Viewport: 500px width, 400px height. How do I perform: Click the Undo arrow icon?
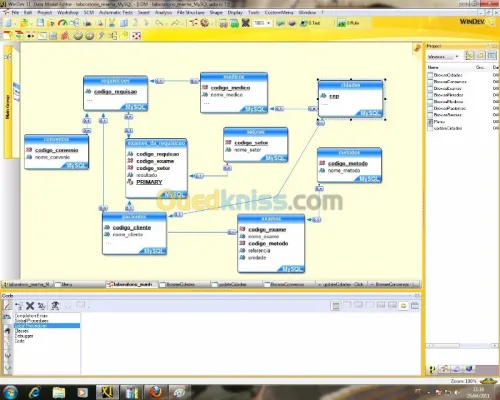tap(159, 23)
